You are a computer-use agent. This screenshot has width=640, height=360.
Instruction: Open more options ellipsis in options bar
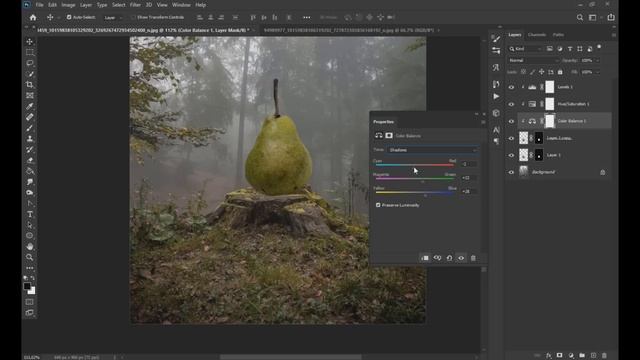pos(307,17)
